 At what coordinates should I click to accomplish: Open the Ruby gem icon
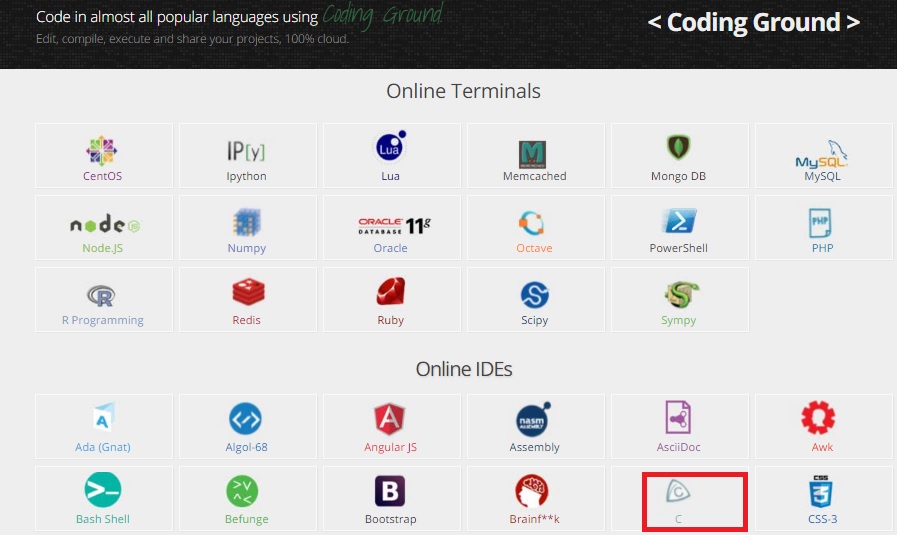click(x=391, y=291)
